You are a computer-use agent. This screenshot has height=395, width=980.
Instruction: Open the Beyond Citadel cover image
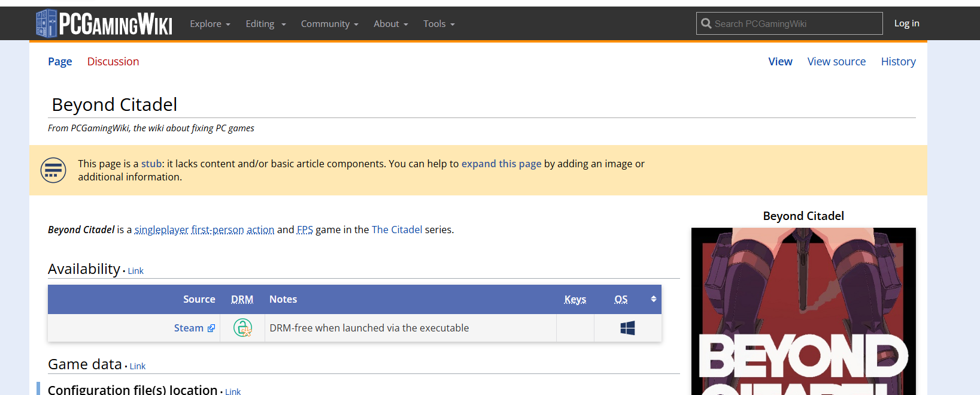pos(803,311)
